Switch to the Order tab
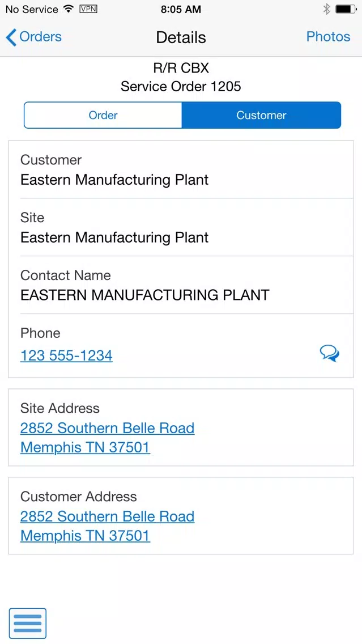Viewport: 362px width, 644px height. 103,115
